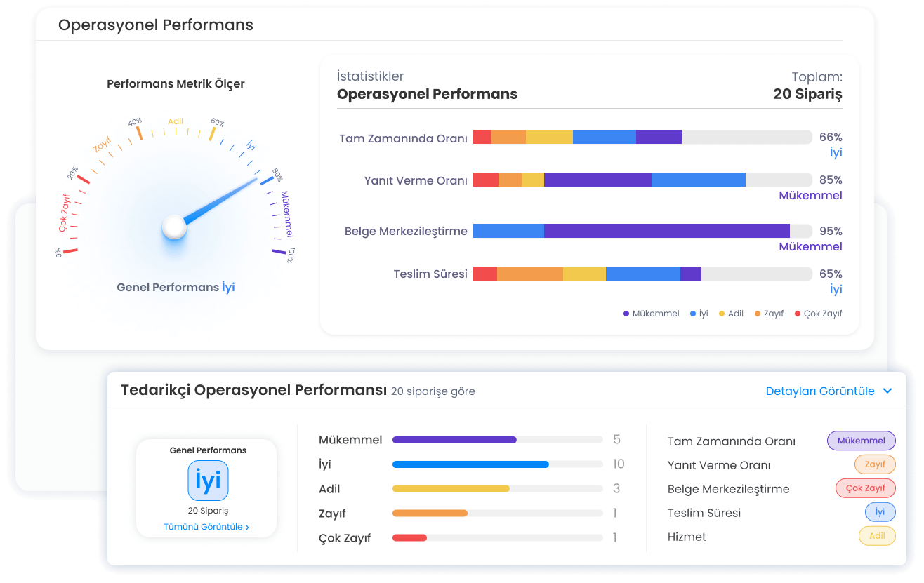The height and width of the screenshot is (583, 924).
Task: Click the Çok Zayıf tag beside Belge Merkezileştirme
Action: click(865, 488)
